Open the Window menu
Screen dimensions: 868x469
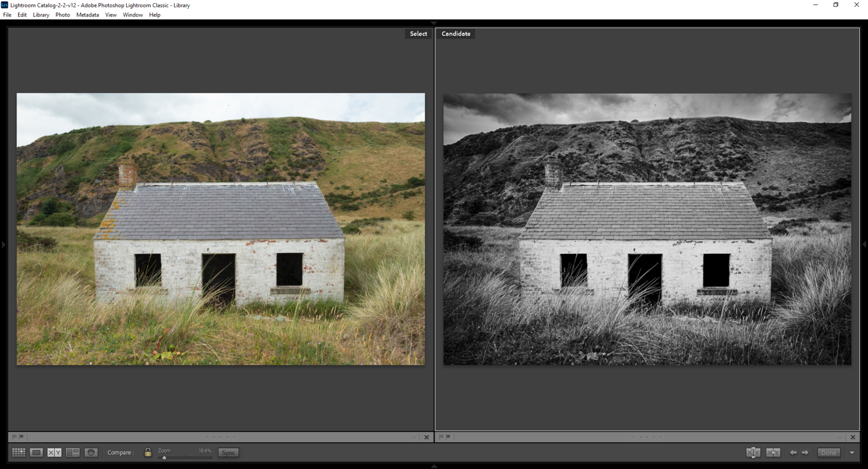133,15
